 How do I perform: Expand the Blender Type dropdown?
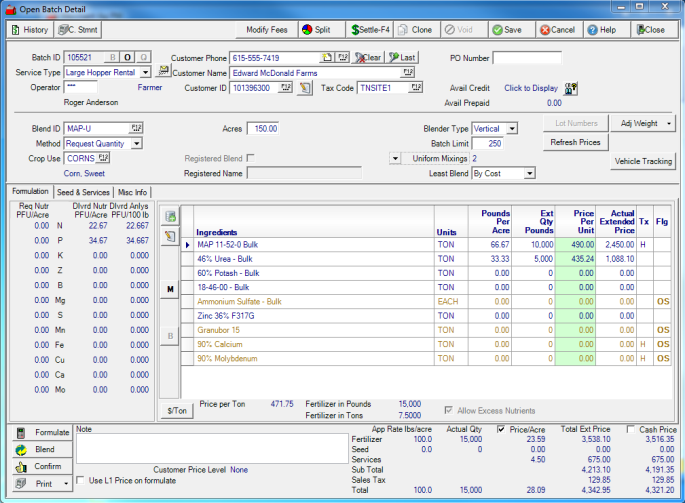pyautogui.click(x=511, y=129)
